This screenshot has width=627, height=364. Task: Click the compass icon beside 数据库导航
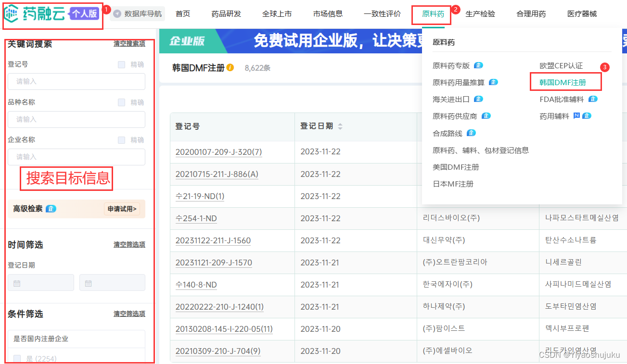(117, 14)
